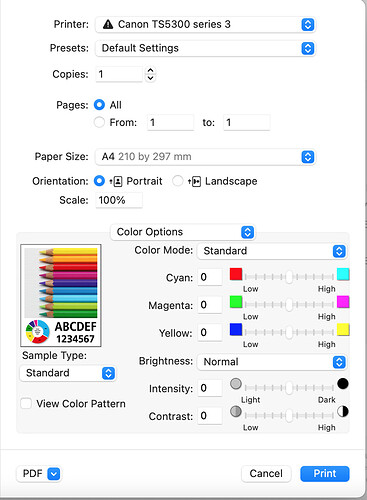Expand the Paper Size dropdown
The image size is (367, 500).
click(205, 157)
